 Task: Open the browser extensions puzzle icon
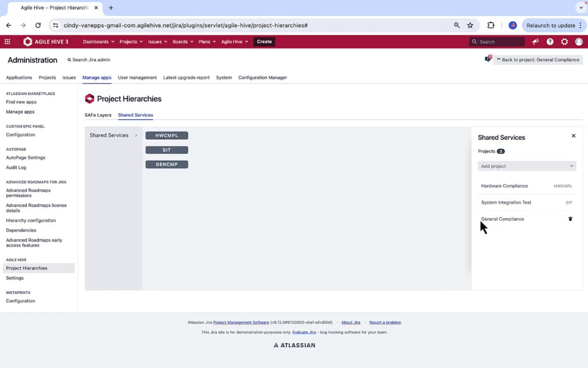point(491,25)
